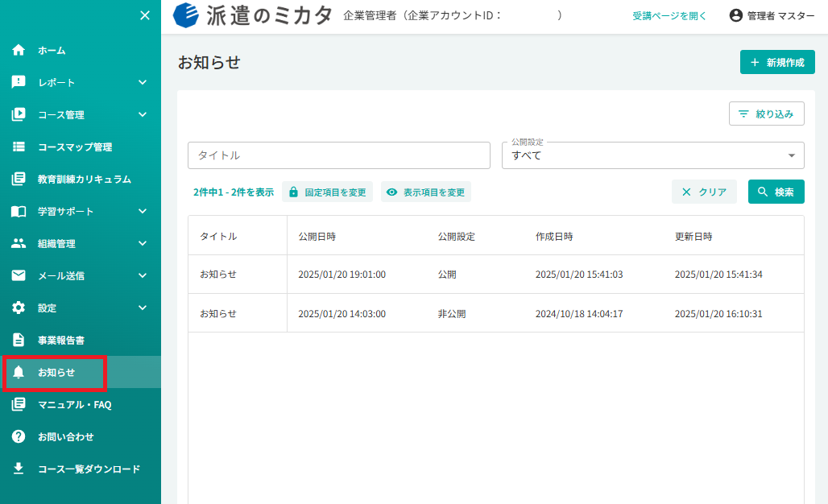
Task: Close the sidebar with the X icon
Action: point(145,16)
